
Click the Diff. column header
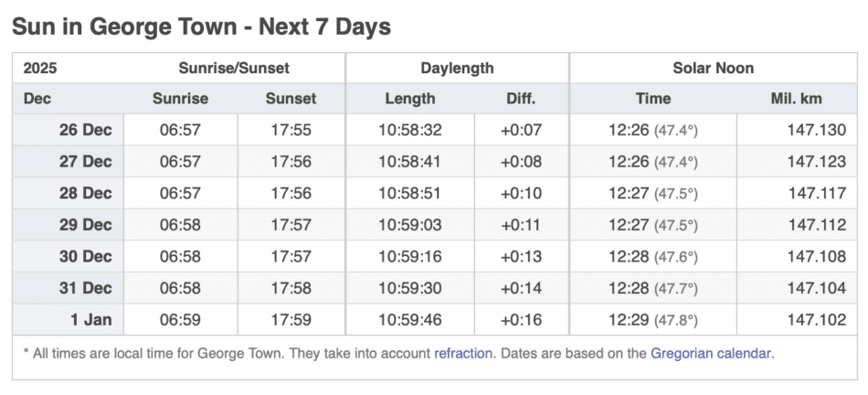click(x=521, y=99)
